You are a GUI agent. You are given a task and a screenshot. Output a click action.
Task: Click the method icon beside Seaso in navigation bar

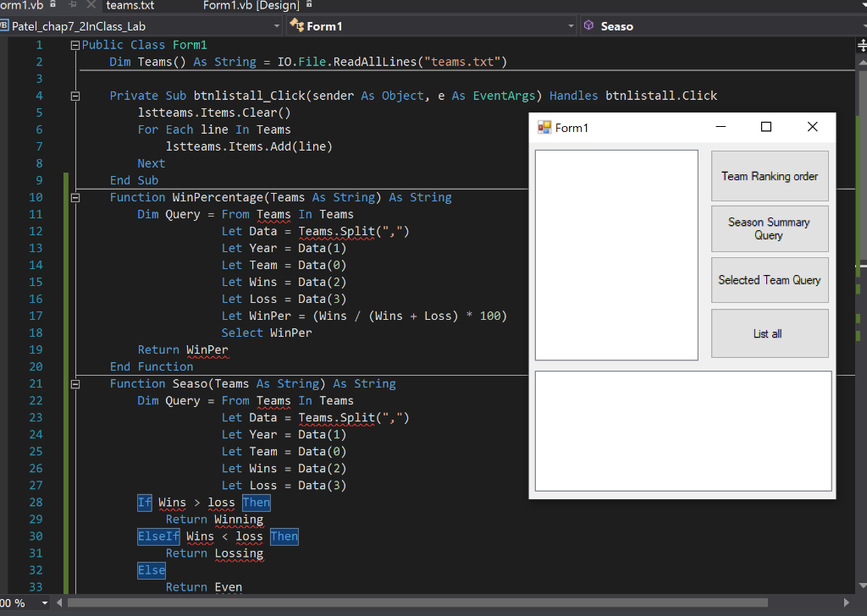click(x=589, y=25)
